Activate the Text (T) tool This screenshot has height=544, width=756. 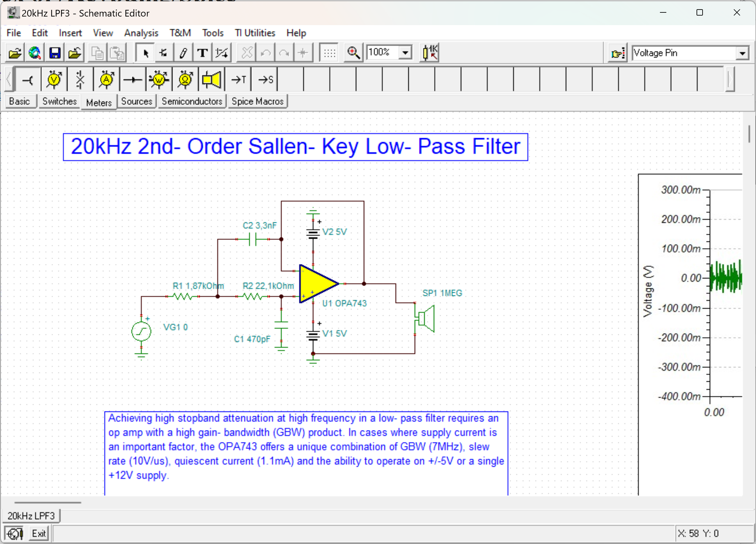[x=202, y=53]
